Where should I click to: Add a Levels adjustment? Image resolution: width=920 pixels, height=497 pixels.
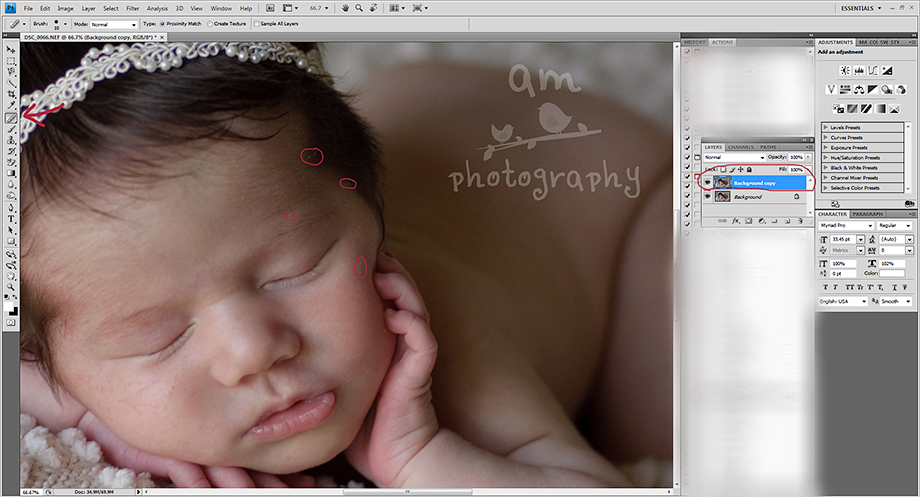[x=859, y=70]
